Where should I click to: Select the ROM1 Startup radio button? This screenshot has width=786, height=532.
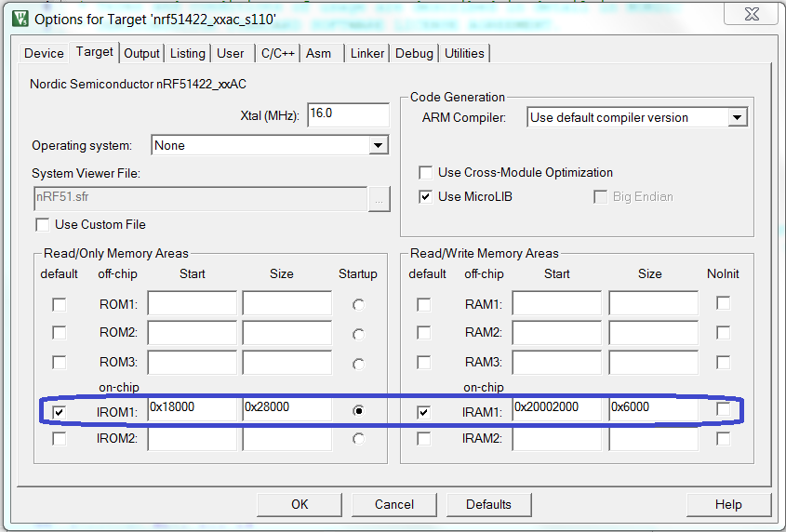(x=358, y=304)
